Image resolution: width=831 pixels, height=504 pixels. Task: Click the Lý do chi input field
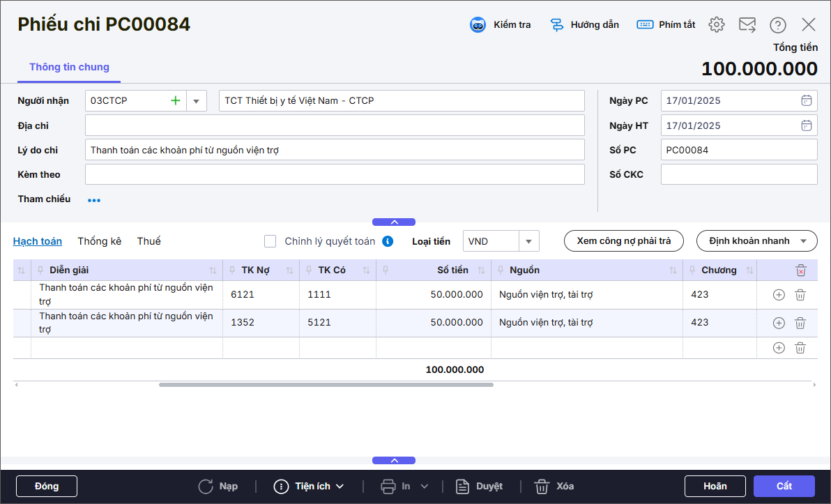(x=335, y=150)
